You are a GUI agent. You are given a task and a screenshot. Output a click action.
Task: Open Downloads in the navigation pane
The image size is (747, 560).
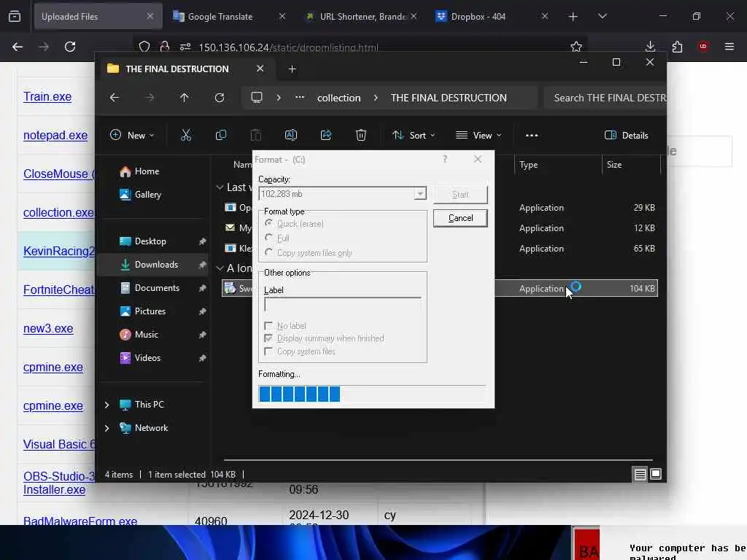(x=153, y=265)
